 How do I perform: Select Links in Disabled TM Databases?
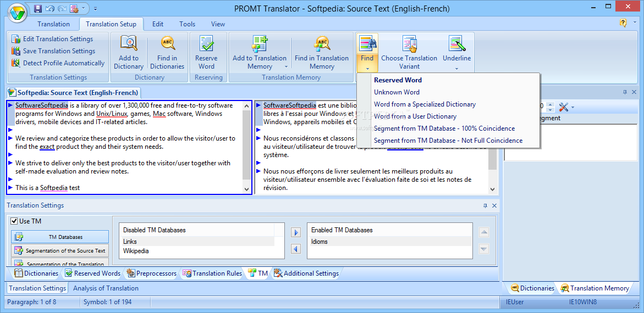coord(199,242)
